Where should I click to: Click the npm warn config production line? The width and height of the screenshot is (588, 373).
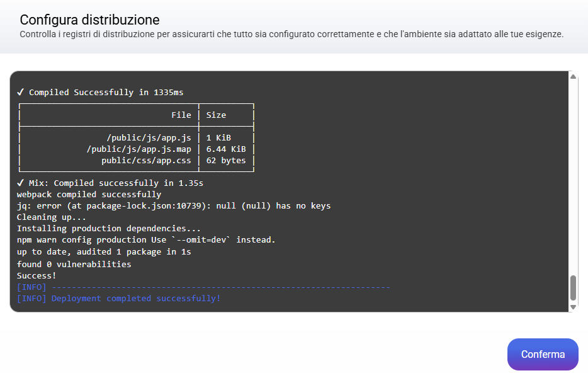click(x=146, y=240)
